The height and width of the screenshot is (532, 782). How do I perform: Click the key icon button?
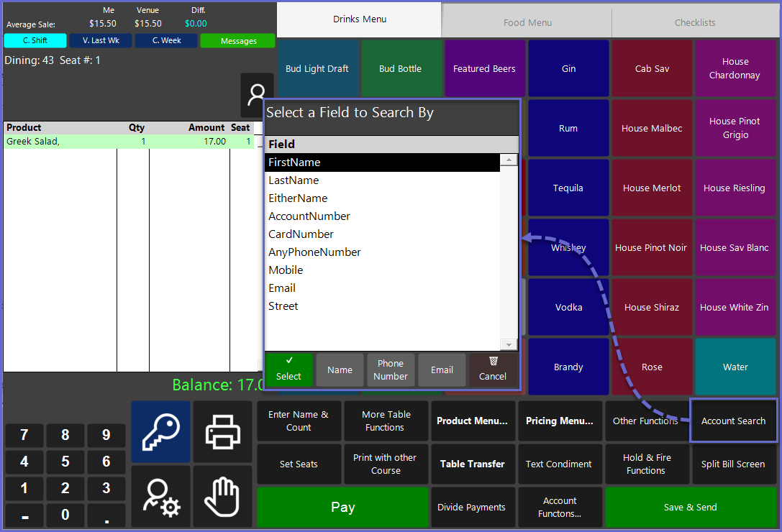[160, 431]
